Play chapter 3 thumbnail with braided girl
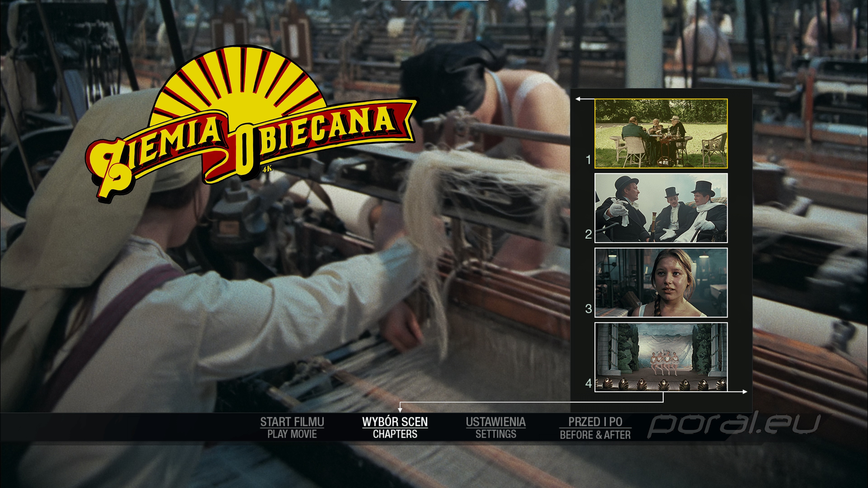Image resolution: width=868 pixels, height=488 pixels. coord(661,283)
